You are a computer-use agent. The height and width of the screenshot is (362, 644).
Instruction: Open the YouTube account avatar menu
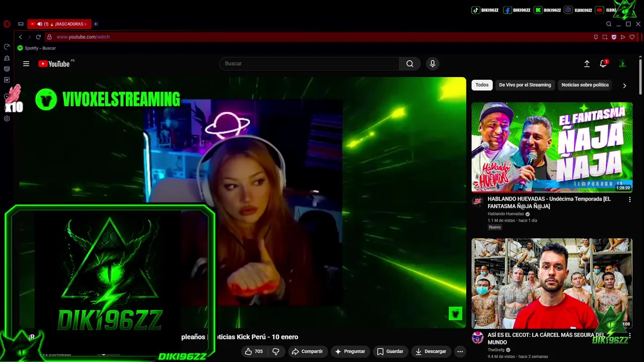(622, 63)
